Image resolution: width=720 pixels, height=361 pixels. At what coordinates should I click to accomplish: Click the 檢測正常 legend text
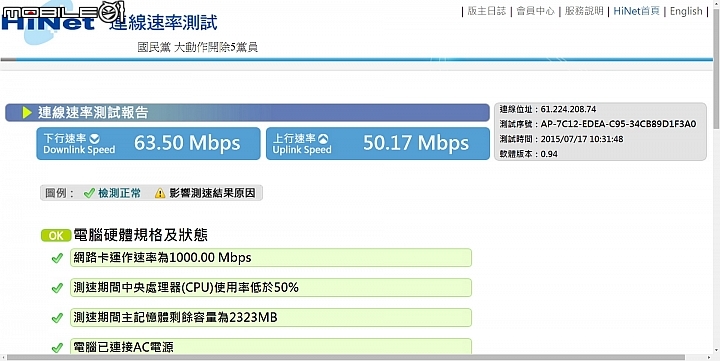point(119,193)
